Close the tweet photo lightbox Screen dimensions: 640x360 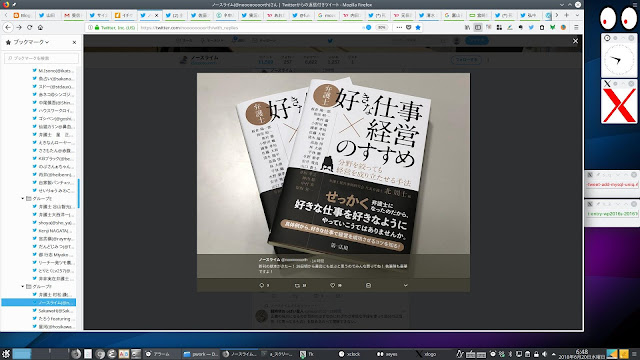pos(575,41)
